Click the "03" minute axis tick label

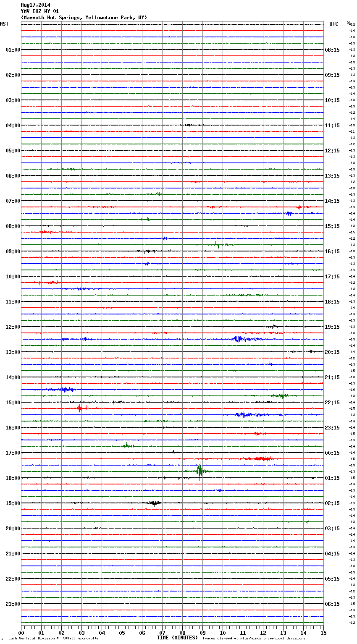pos(82,633)
